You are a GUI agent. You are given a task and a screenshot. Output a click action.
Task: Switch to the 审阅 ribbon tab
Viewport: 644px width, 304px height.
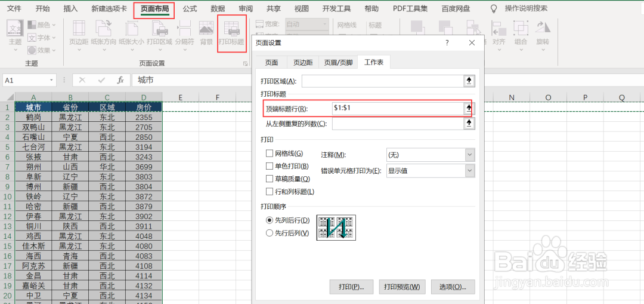246,8
